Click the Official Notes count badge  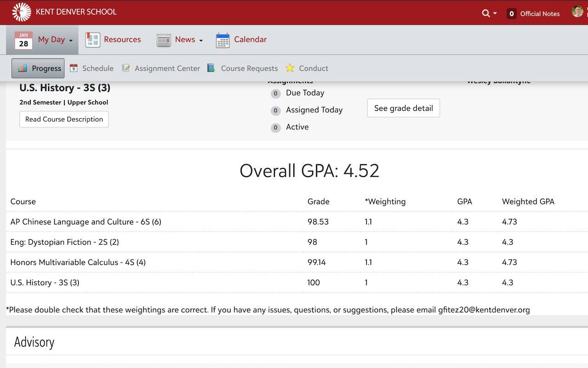pyautogui.click(x=512, y=14)
